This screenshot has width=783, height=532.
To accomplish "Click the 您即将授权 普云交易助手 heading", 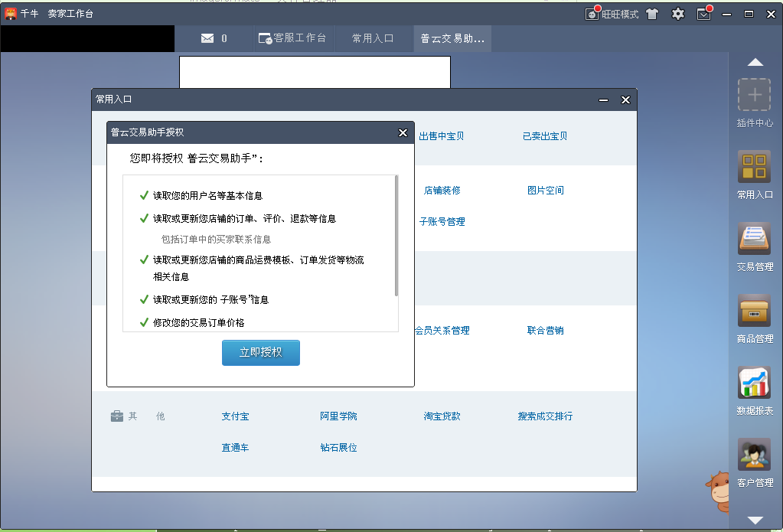I will point(196,159).
